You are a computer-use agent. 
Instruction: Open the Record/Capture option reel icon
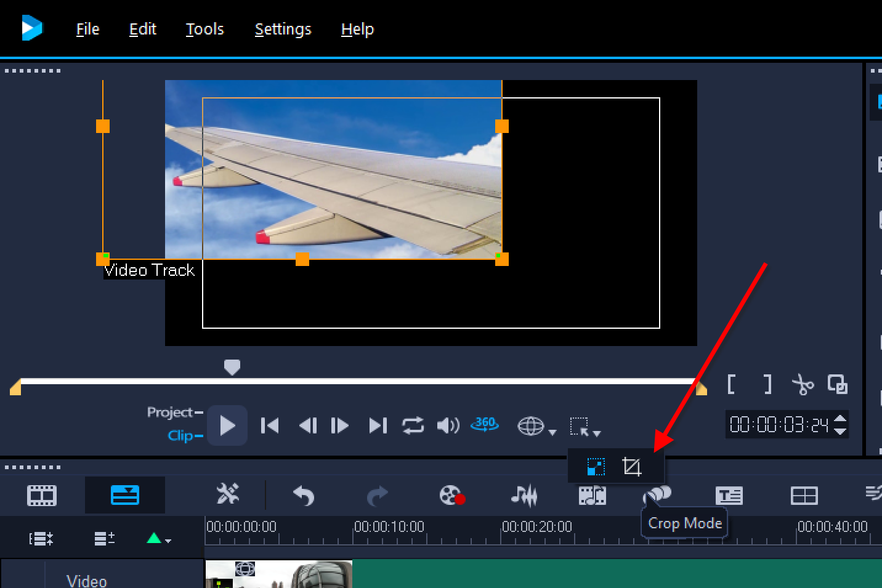451,495
